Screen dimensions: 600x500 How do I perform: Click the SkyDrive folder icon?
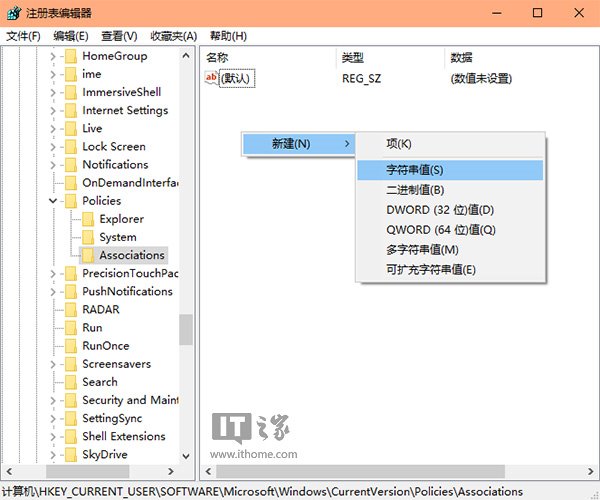pyautogui.click(x=70, y=455)
